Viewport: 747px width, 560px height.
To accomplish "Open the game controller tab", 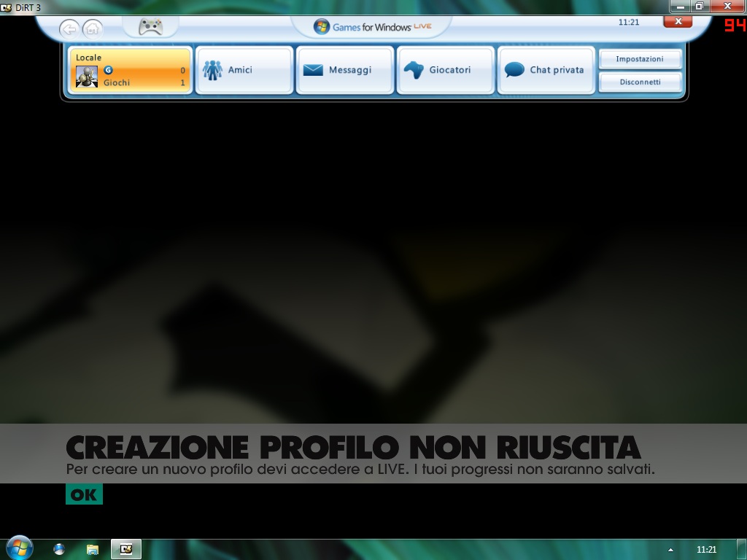I will pyautogui.click(x=150, y=27).
